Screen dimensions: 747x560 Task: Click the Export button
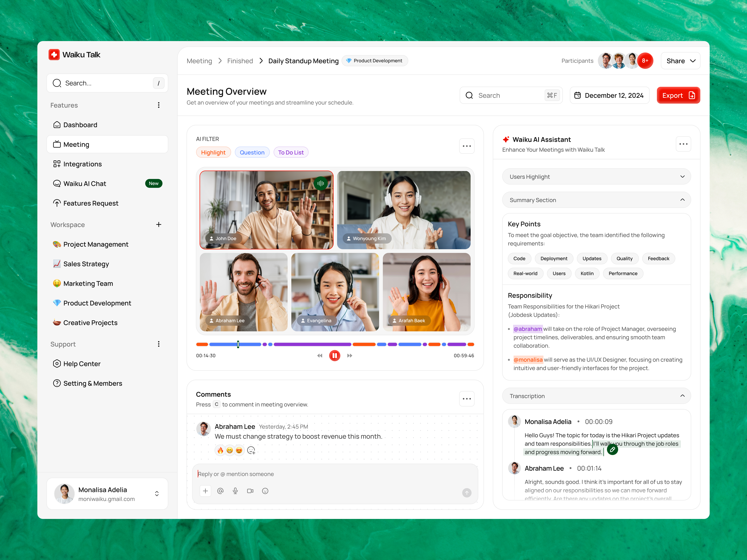[678, 95]
